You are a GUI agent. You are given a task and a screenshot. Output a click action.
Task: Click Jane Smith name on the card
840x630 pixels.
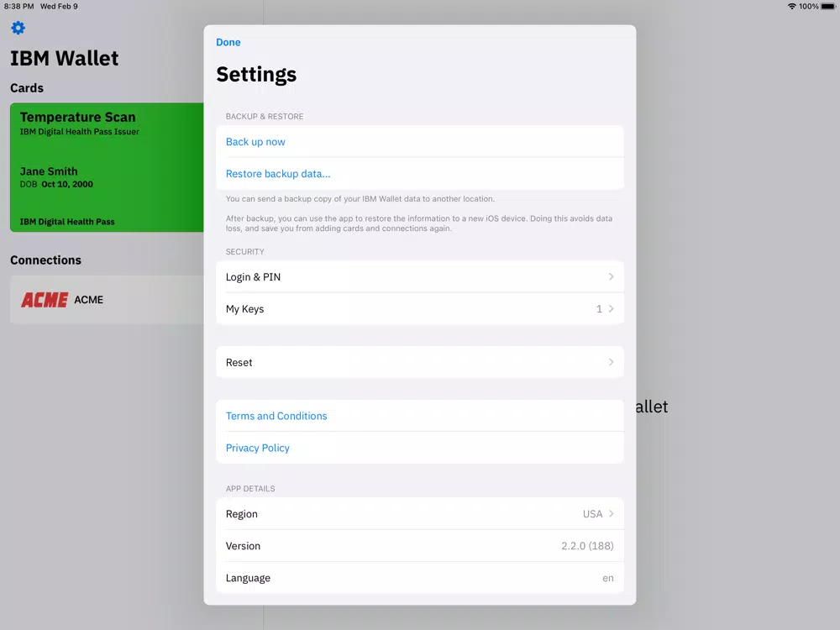(49, 171)
